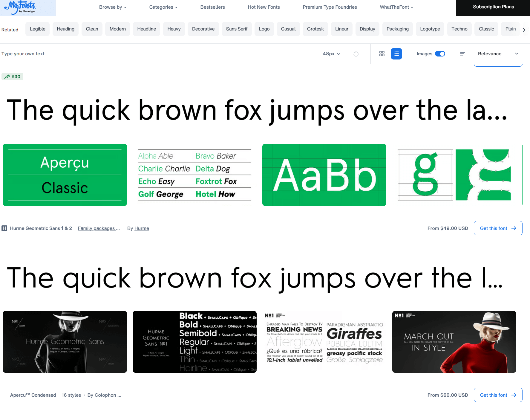Select the Sans Serif related tag
This screenshot has height=420, width=530.
[x=237, y=29]
